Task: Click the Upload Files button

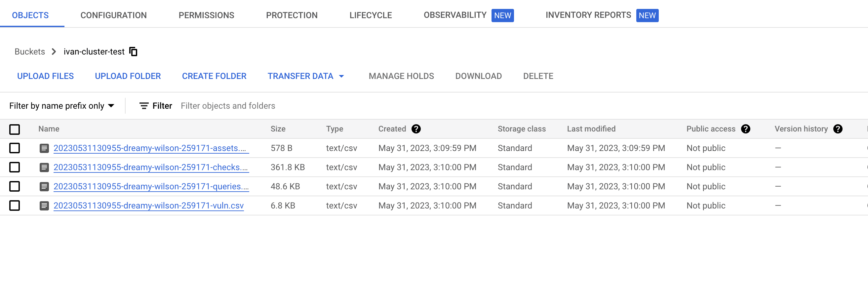Action: 46,76
